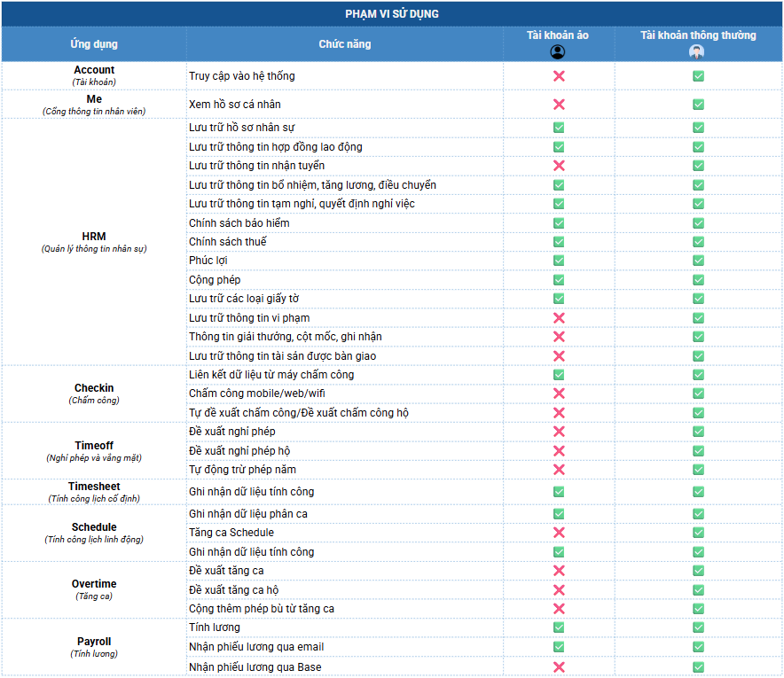Click red X for Thông tin giải thưởng, cột mốc
Image resolution: width=784 pixels, height=678 pixels.
click(x=559, y=337)
